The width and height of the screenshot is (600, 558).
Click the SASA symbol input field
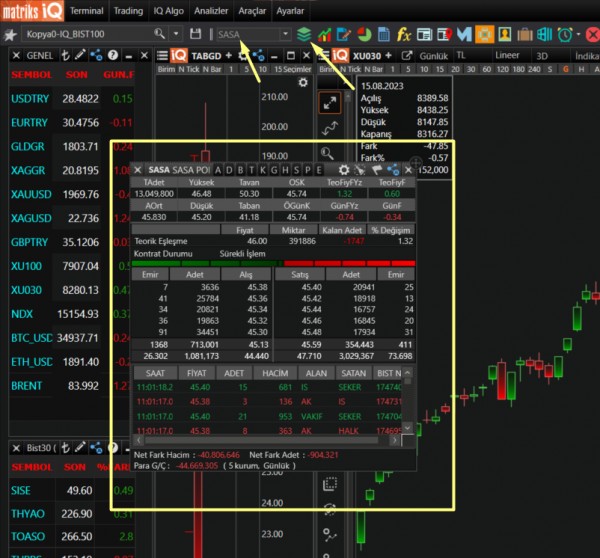click(248, 34)
